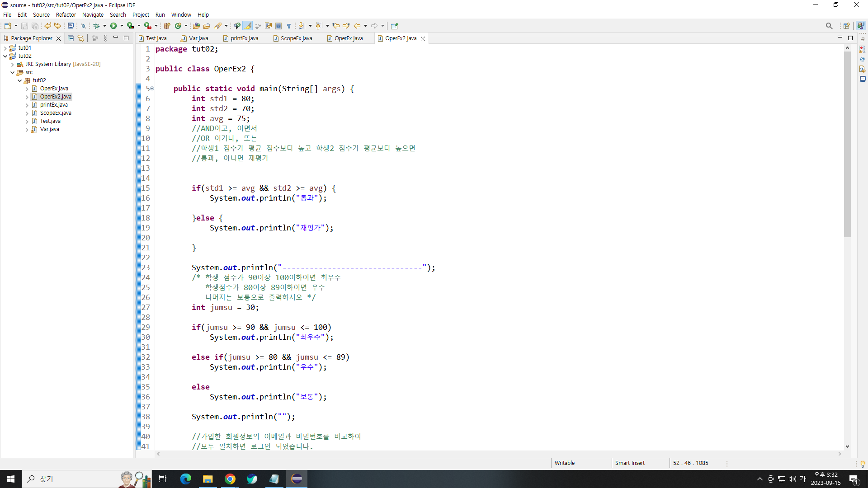Click the New Java Class icon
Viewport: 868px width, 488px height.
click(x=178, y=26)
